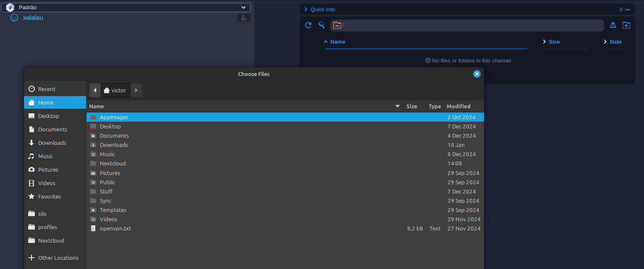644x269 pixels.
Task: Expand the Padrão channel dropdown
Action: 243,8
